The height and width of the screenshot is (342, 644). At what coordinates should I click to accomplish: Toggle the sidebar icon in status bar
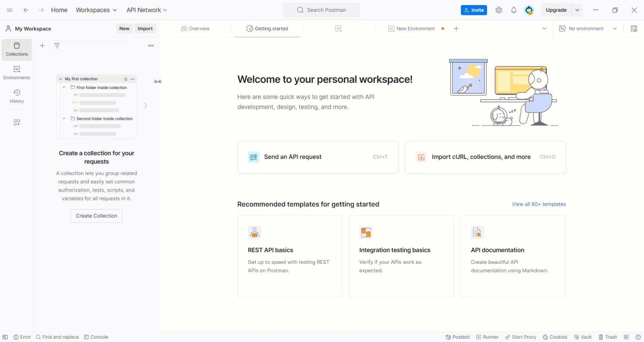tap(5, 337)
